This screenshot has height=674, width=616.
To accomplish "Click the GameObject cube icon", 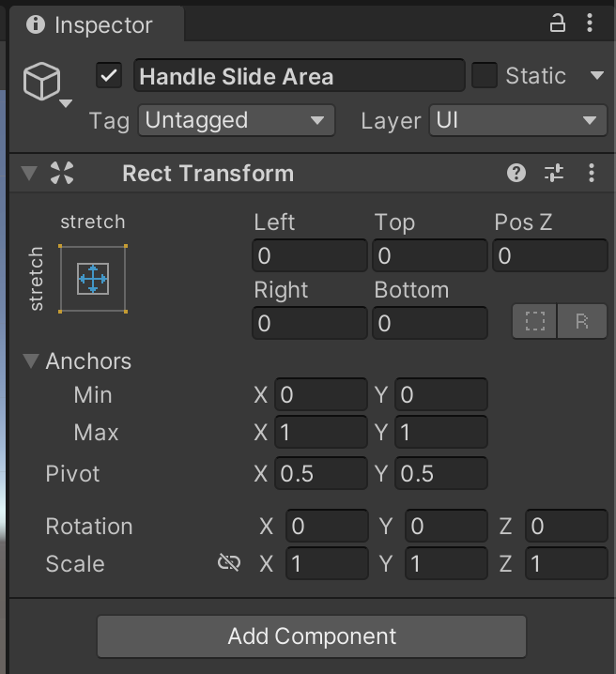I will click(x=42, y=82).
